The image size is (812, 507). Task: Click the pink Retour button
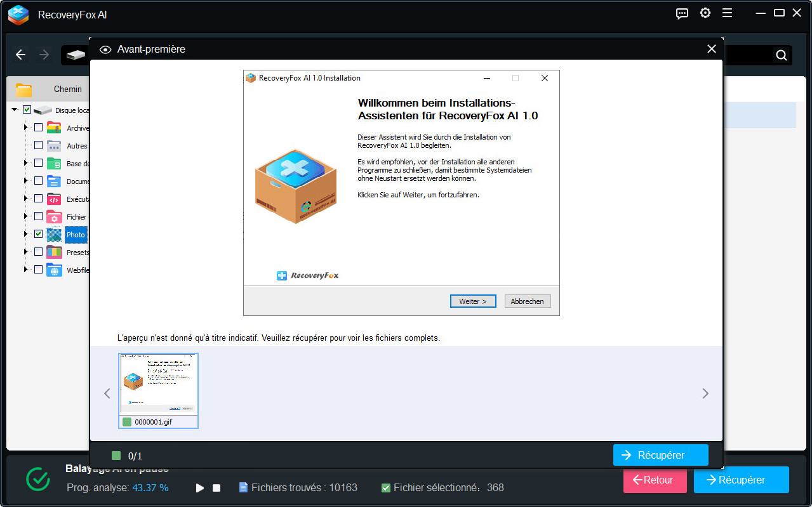[655, 480]
